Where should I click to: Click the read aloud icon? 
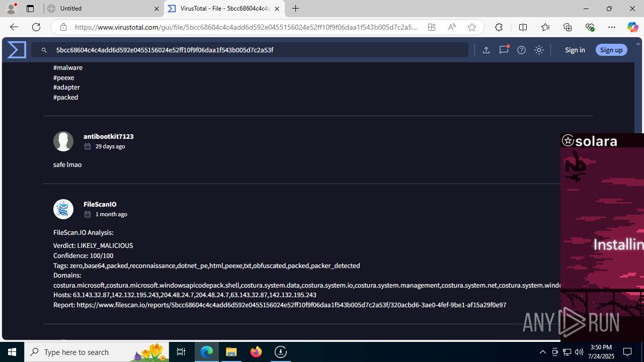(x=452, y=27)
